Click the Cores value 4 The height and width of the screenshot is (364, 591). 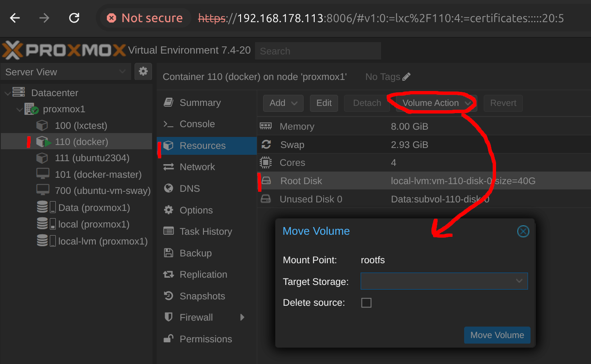[x=393, y=162]
